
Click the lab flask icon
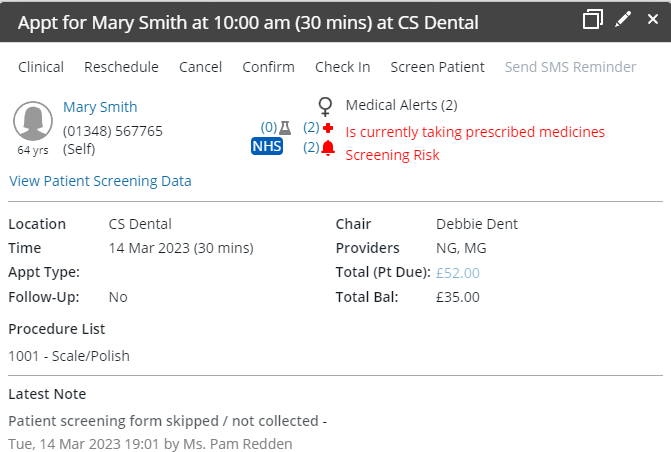click(x=285, y=128)
